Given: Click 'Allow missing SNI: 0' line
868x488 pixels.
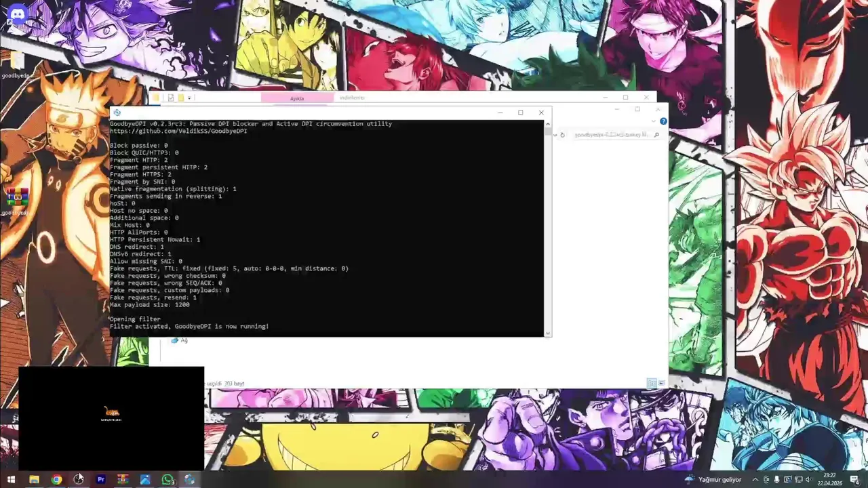Looking at the screenshot, I should tap(146, 261).
